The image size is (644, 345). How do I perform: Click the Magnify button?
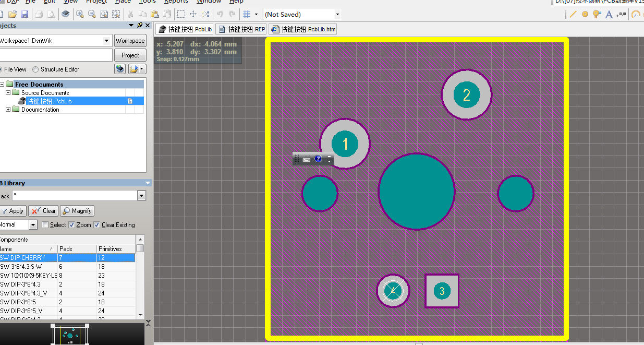tap(77, 211)
